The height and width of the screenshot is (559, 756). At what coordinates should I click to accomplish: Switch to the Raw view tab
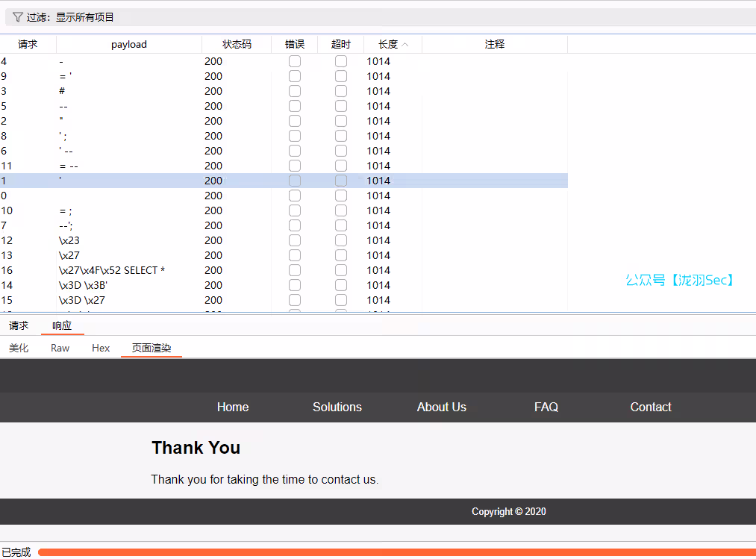tap(60, 348)
